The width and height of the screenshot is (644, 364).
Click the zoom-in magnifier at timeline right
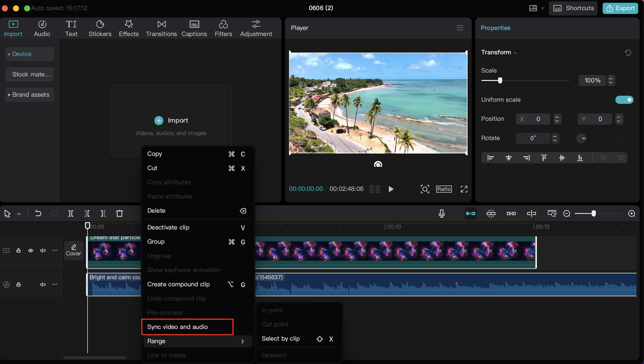[631, 213]
